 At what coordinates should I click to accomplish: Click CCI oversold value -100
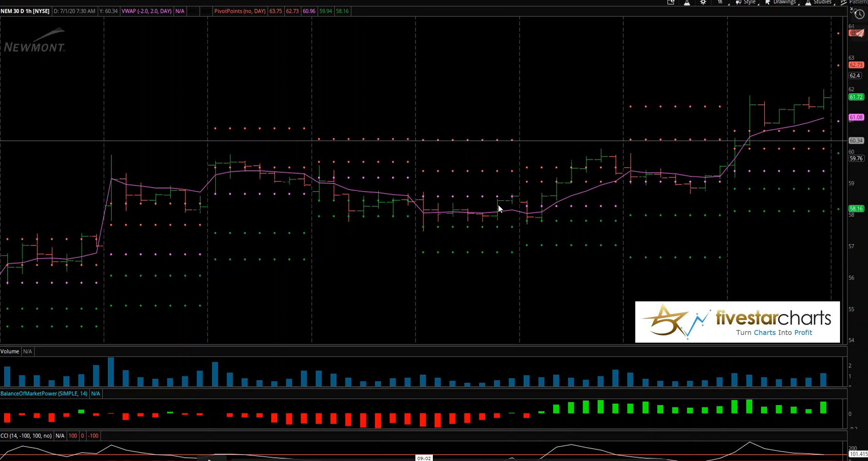[93, 436]
